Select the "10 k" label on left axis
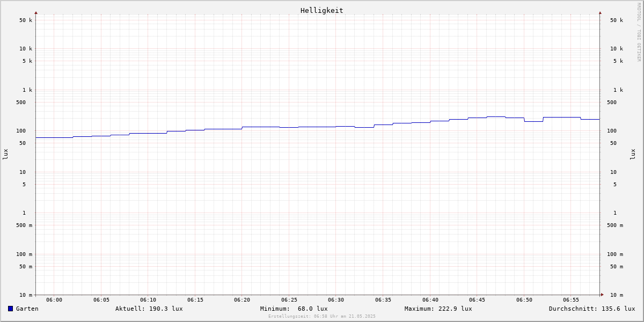Image resolution: width=644 pixels, height=322 pixels. coord(26,49)
